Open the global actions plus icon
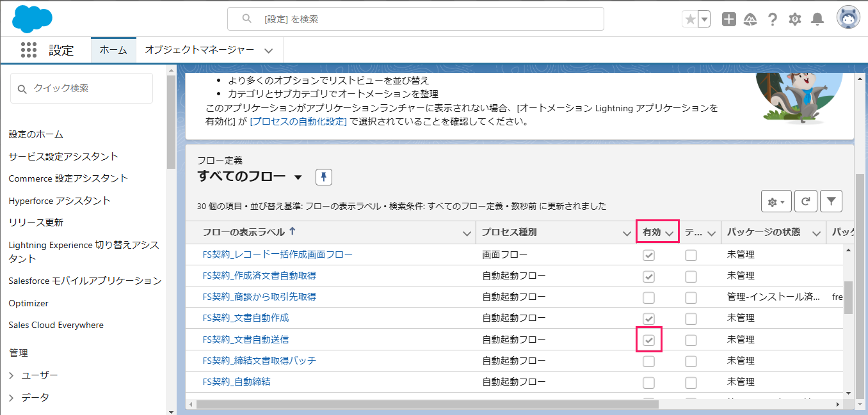This screenshot has width=868, height=415. click(728, 19)
